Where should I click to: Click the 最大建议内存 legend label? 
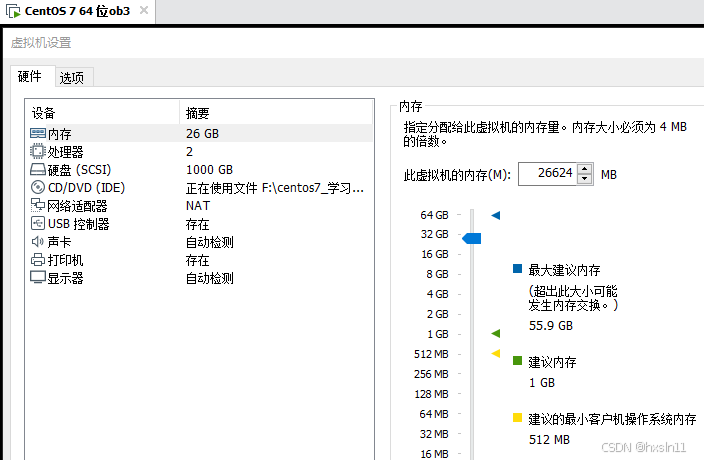click(564, 270)
